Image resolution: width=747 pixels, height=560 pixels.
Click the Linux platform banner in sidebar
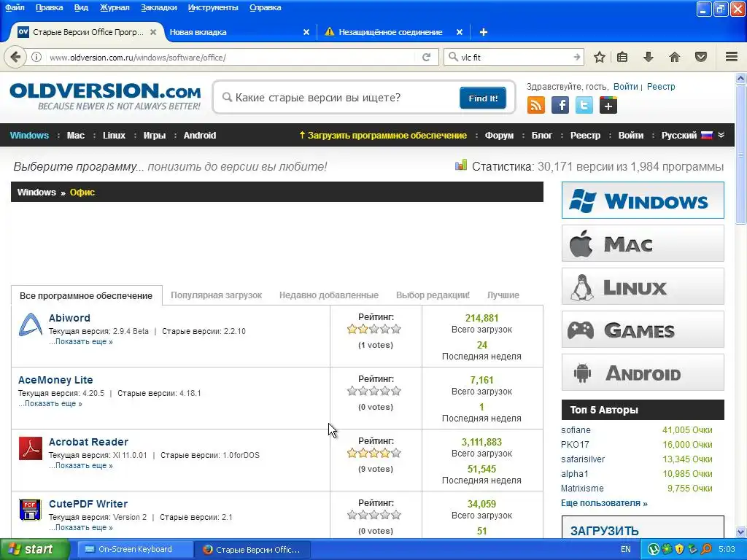[643, 286]
